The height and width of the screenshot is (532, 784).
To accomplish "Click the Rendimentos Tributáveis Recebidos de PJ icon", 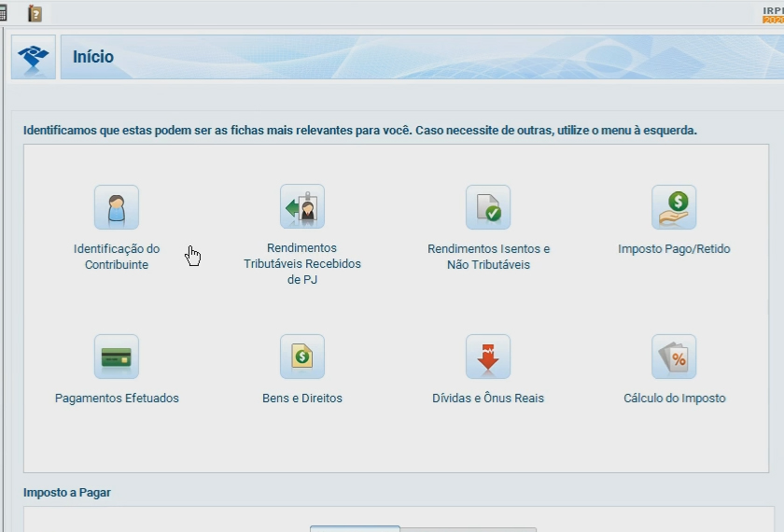I will pos(302,207).
